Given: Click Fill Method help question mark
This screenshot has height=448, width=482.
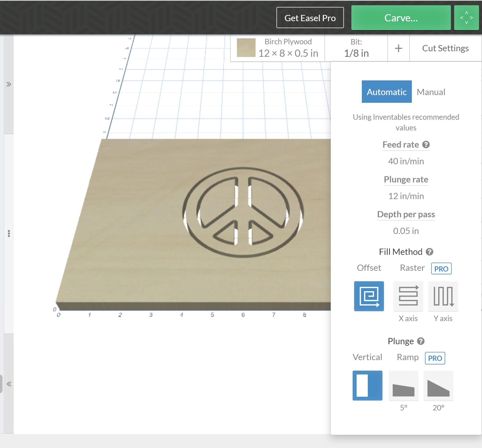Looking at the screenshot, I should coord(429,252).
